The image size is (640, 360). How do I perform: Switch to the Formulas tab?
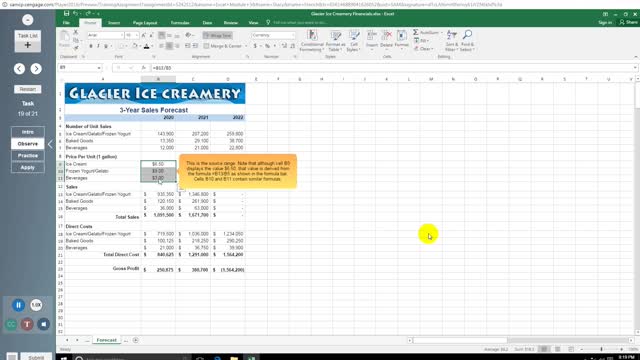(x=180, y=23)
